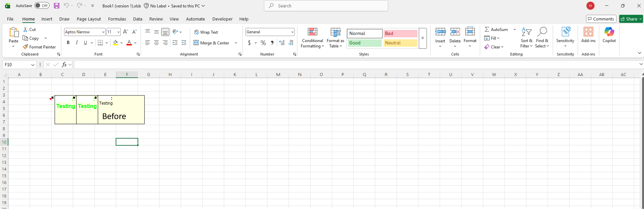
Task: Open the Sensitivity button
Action: pos(565,37)
